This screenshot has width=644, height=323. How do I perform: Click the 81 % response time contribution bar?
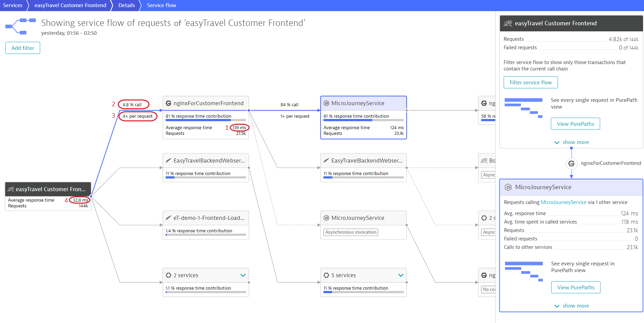206,120
